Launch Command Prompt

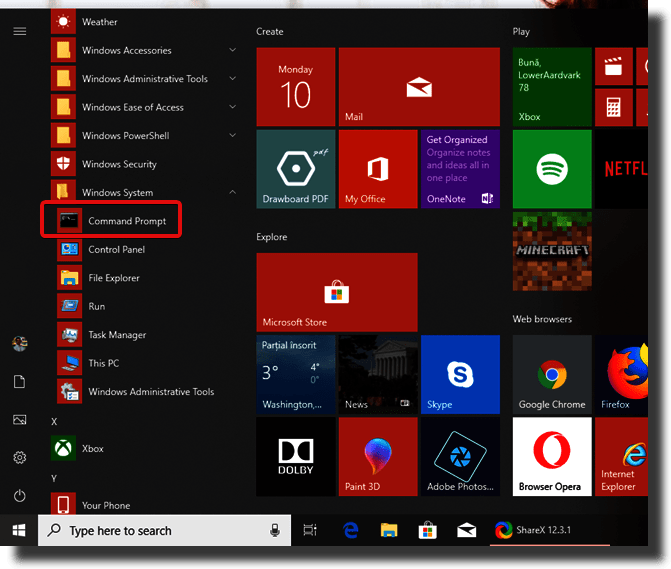[x=111, y=221]
